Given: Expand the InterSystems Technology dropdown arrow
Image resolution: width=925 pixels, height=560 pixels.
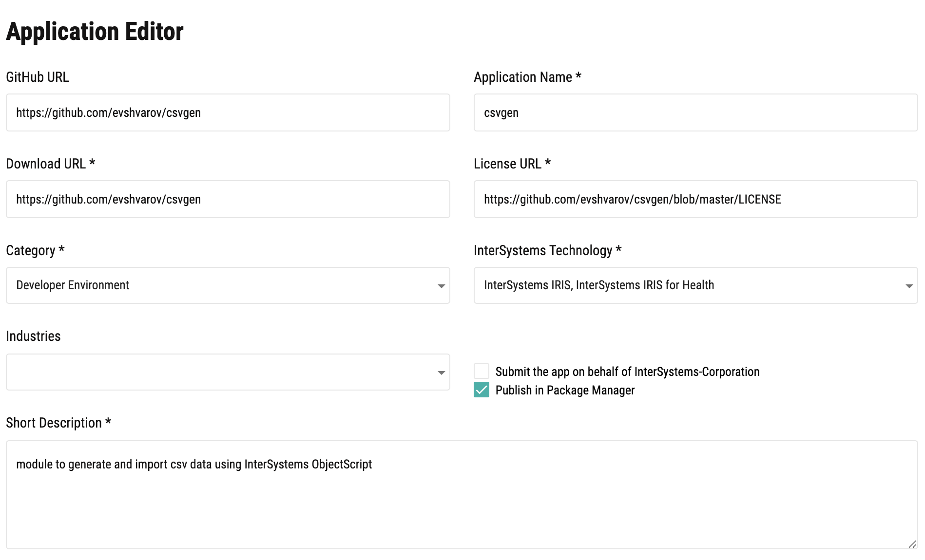Looking at the screenshot, I should coord(909,286).
